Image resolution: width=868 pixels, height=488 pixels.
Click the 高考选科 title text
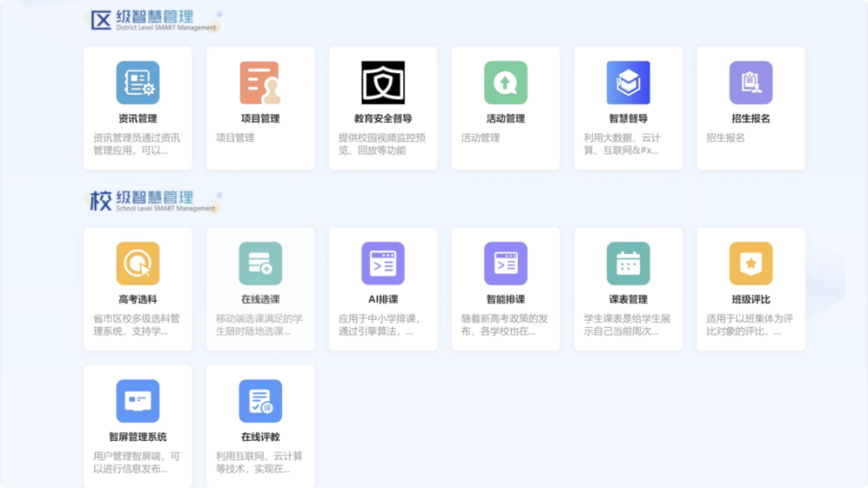137,299
